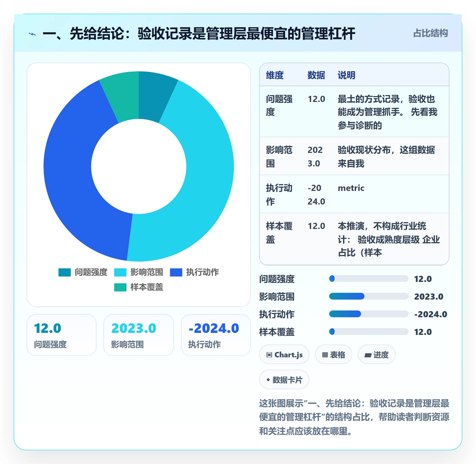The width and height of the screenshot is (476, 464).
Task: Click the 样本覆盖 progress bar
Action: (x=369, y=332)
